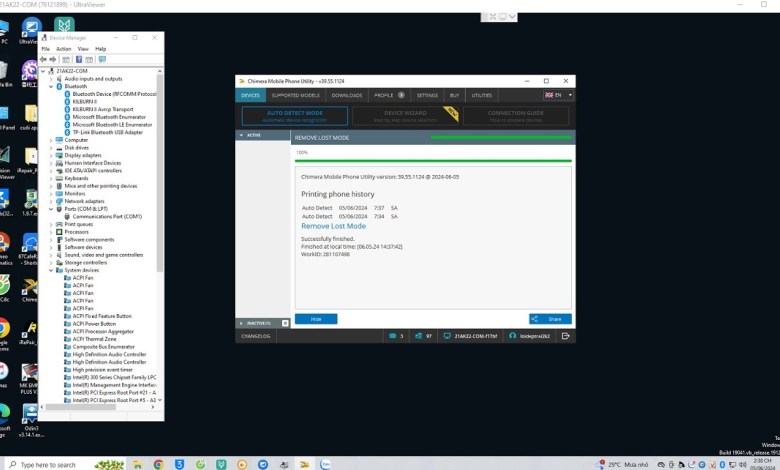Click the Remove Lost Mode progress bar
Screen dimensions: 780x470
coord(432,161)
